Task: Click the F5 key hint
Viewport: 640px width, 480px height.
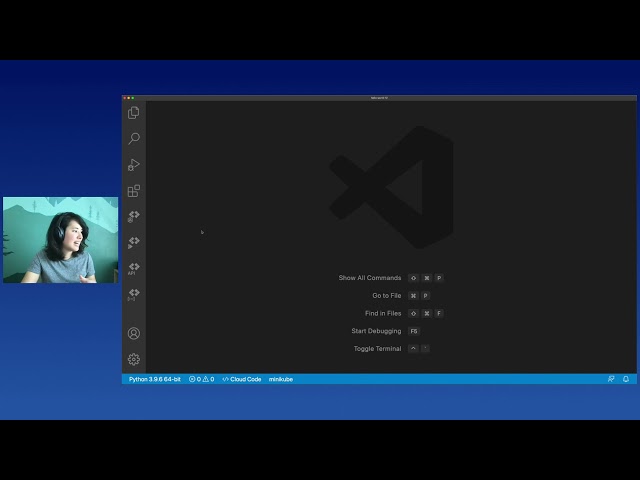Action: pos(414,331)
